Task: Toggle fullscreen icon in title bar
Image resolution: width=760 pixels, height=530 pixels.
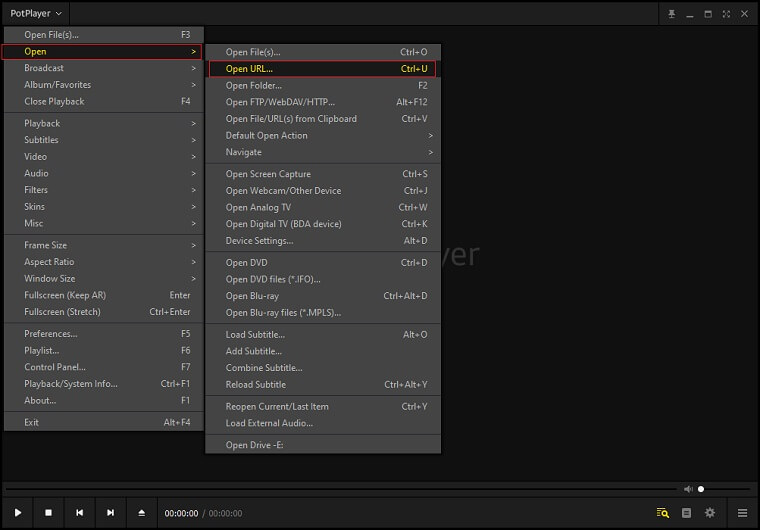Action: click(x=726, y=14)
